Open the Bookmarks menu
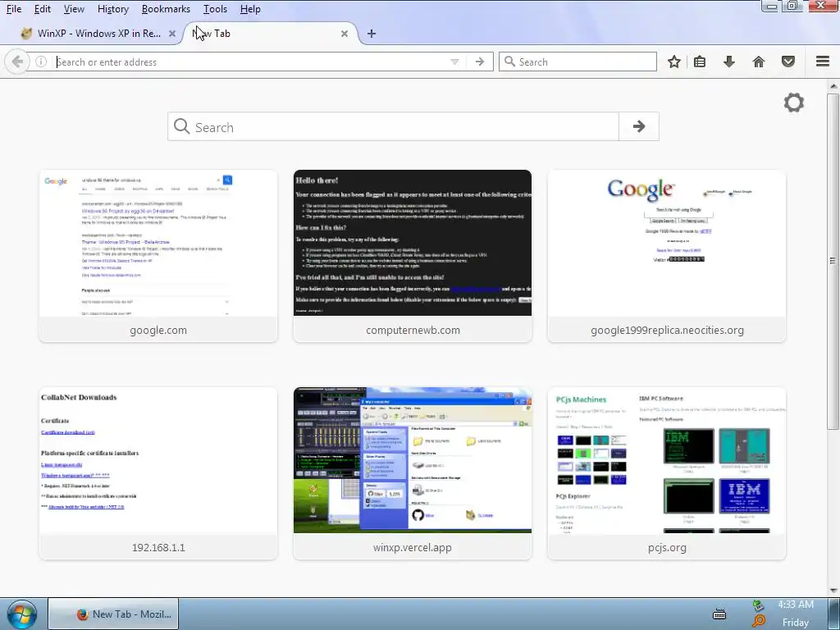This screenshot has width=840, height=630. [x=166, y=9]
